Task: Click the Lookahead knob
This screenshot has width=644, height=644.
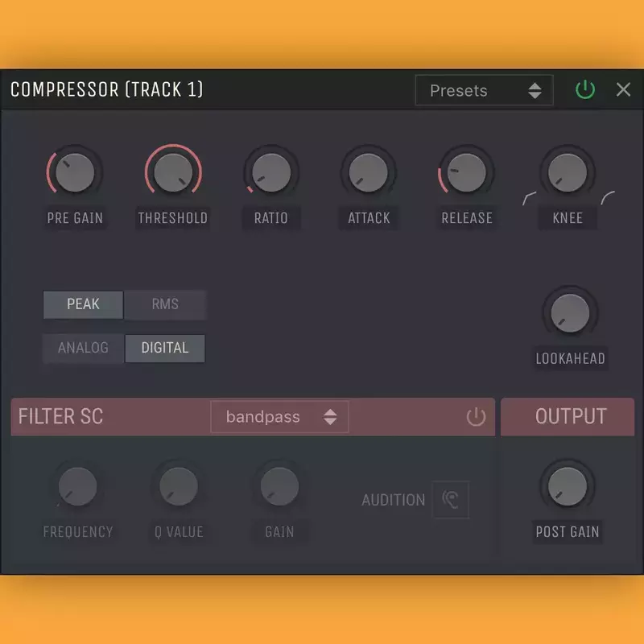Action: (x=570, y=313)
